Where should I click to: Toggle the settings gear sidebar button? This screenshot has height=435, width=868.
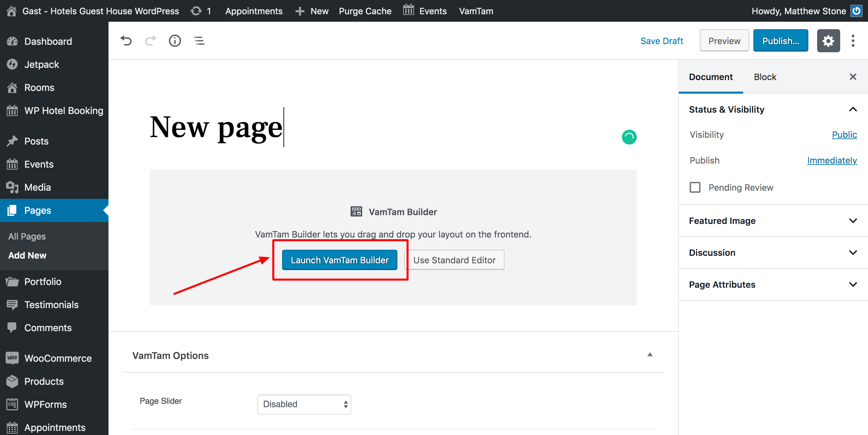tap(828, 41)
